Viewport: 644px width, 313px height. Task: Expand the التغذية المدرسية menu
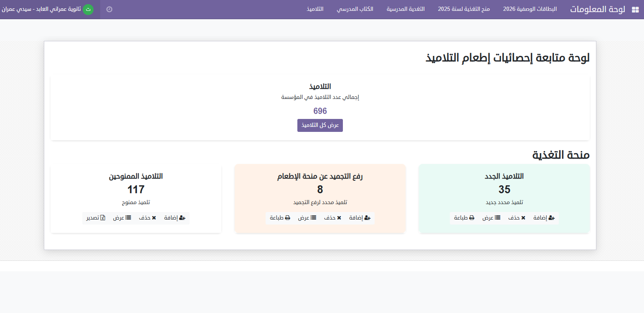click(x=406, y=9)
